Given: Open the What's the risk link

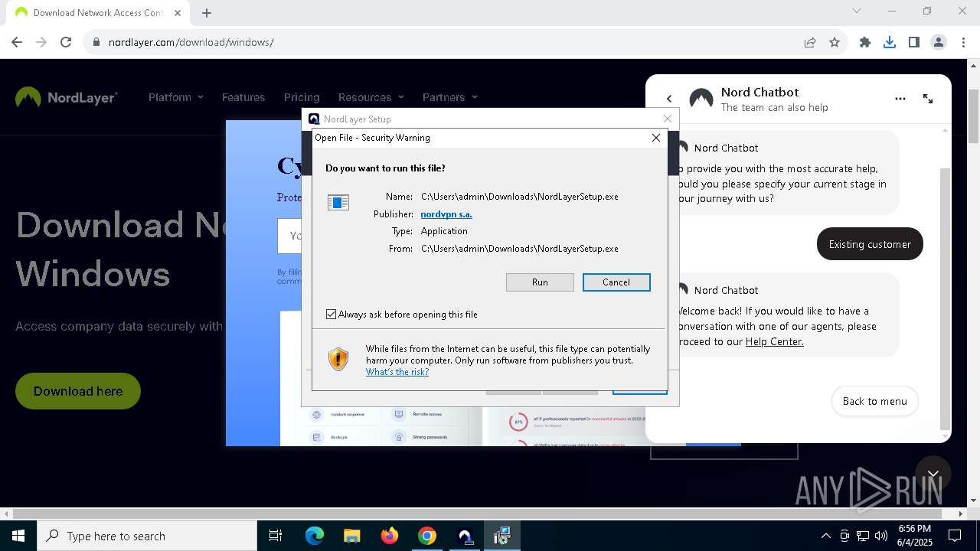Looking at the screenshot, I should pyautogui.click(x=397, y=372).
